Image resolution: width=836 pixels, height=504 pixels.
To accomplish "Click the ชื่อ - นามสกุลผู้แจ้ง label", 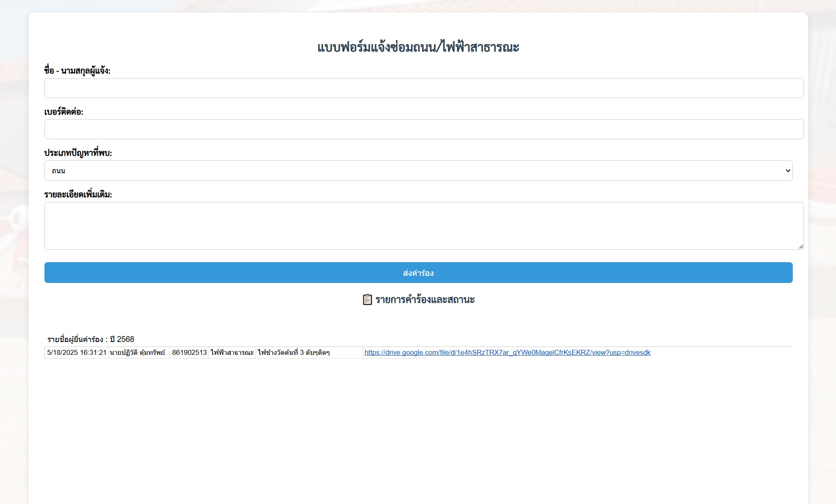I will click(77, 71).
